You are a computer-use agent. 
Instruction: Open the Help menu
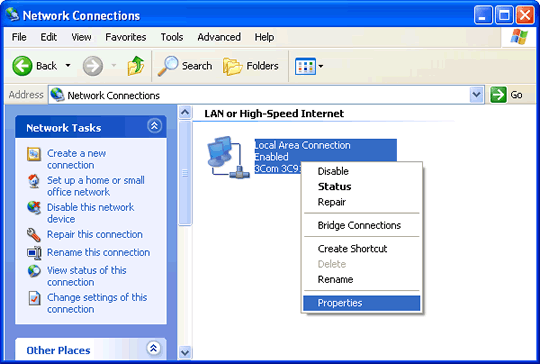pyautogui.click(x=264, y=37)
